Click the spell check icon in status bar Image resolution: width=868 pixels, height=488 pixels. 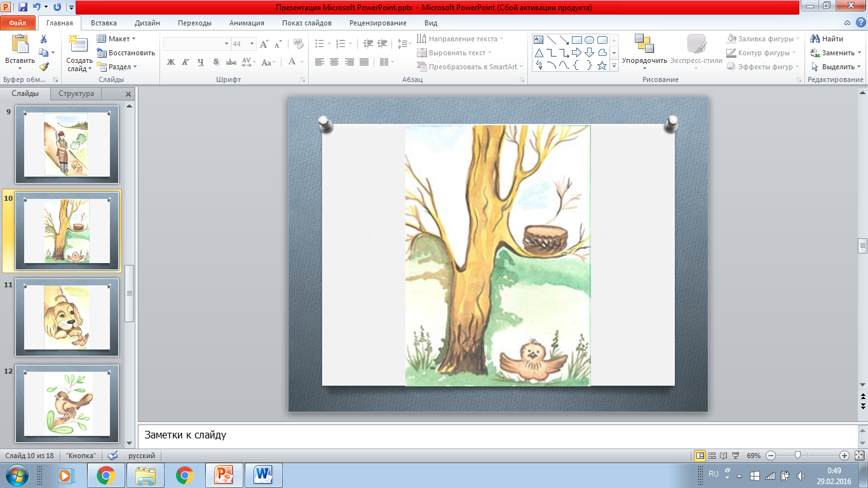pos(112,456)
